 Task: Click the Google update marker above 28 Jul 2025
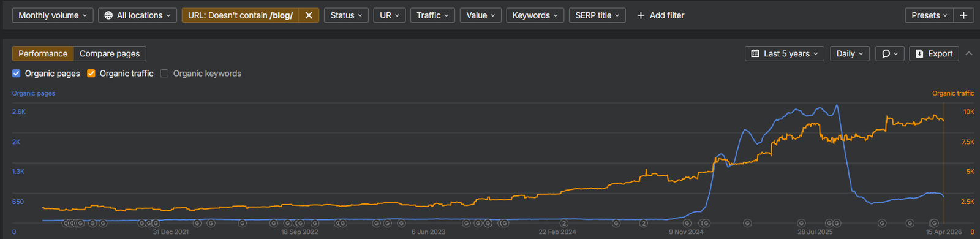coord(801,223)
